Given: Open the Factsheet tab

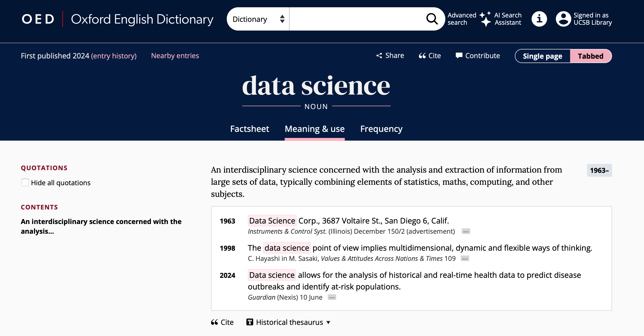Looking at the screenshot, I should click(x=250, y=129).
